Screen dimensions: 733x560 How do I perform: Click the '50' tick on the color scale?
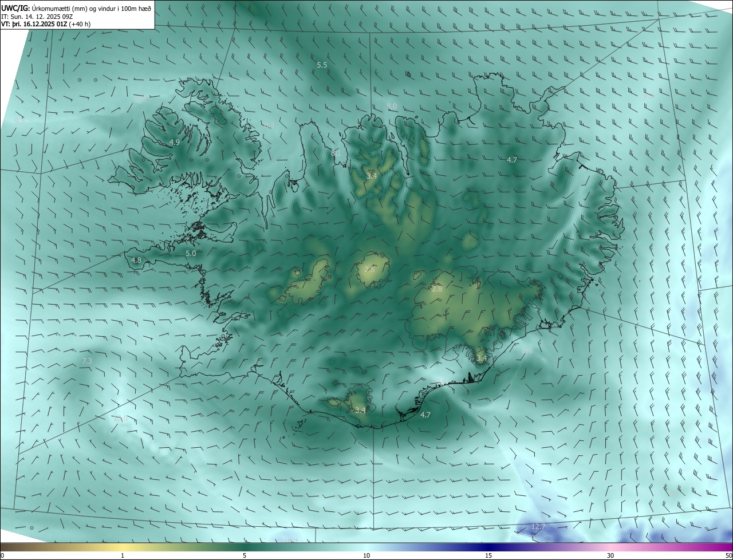pyautogui.click(x=728, y=555)
